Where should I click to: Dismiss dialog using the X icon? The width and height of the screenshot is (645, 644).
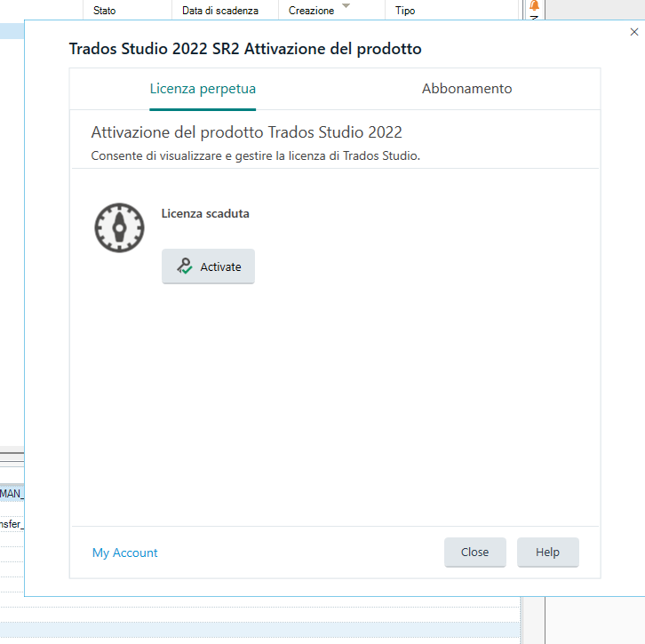[633, 32]
